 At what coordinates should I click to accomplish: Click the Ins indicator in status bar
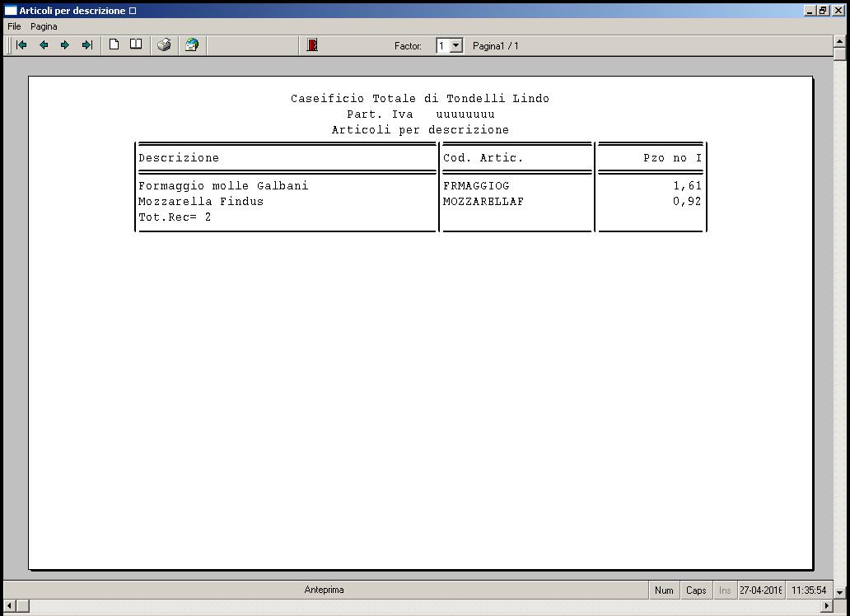click(x=725, y=590)
